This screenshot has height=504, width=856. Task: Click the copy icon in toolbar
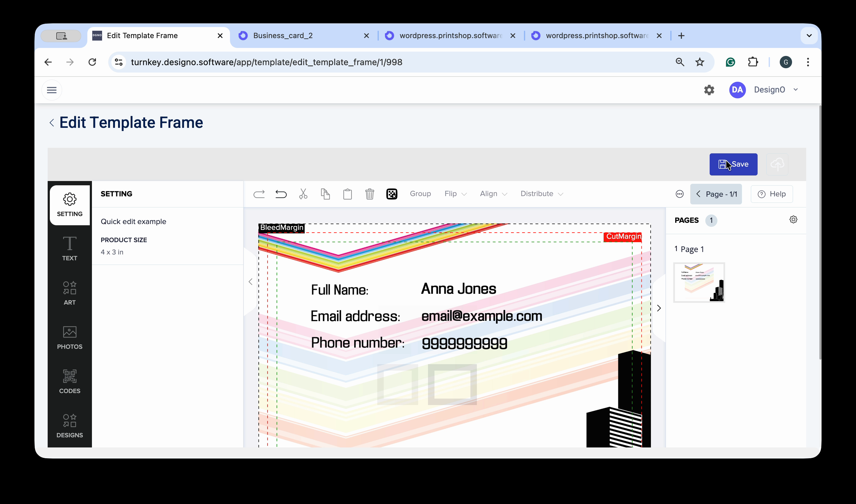325,194
